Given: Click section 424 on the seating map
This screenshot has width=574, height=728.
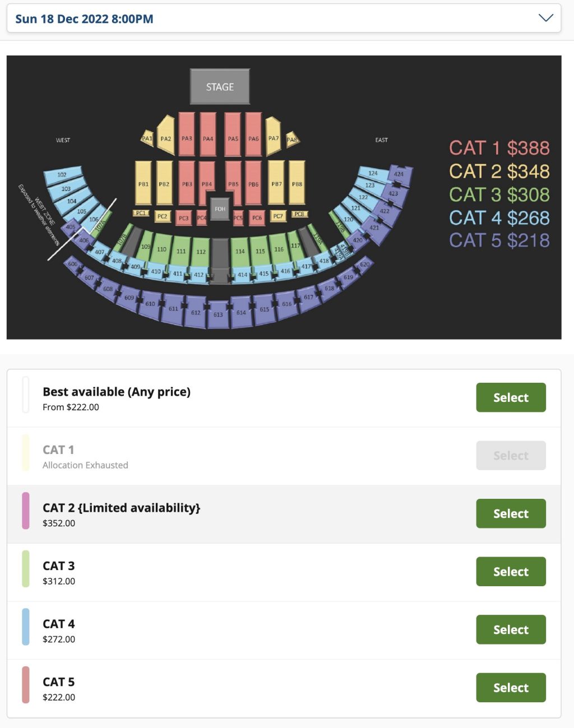Looking at the screenshot, I should (x=399, y=174).
